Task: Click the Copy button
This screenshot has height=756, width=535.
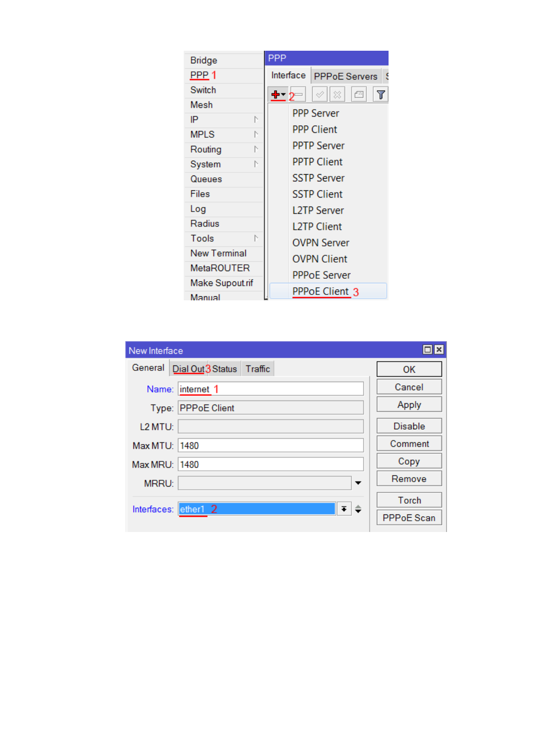Action: 409,461
